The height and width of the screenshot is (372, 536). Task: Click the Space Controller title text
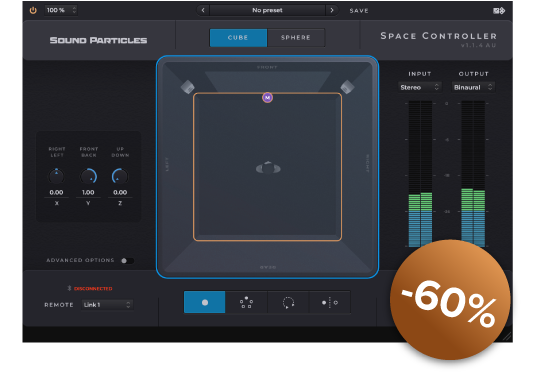point(439,36)
